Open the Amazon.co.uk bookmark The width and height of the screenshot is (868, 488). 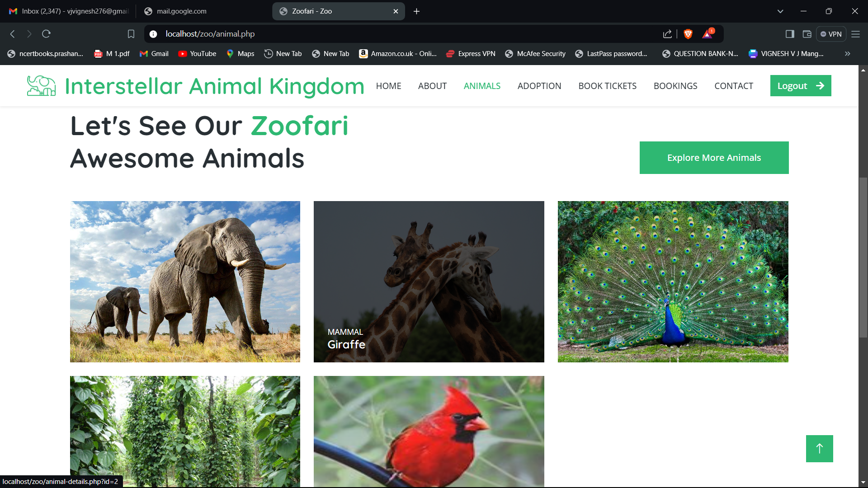point(398,54)
